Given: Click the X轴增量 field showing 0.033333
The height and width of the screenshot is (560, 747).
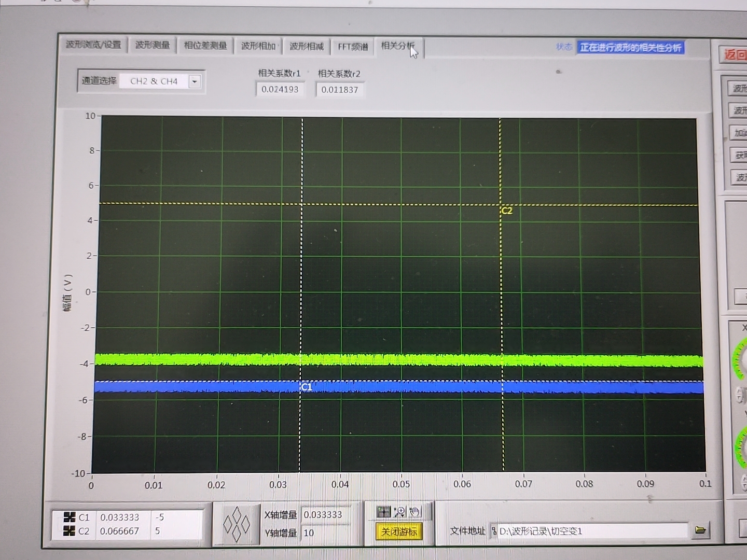Looking at the screenshot, I should [326, 515].
